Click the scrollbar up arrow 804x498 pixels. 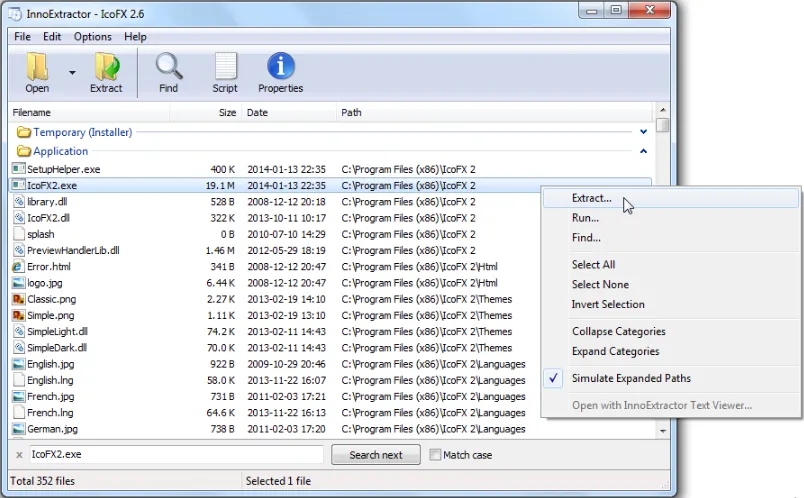pyautogui.click(x=662, y=110)
